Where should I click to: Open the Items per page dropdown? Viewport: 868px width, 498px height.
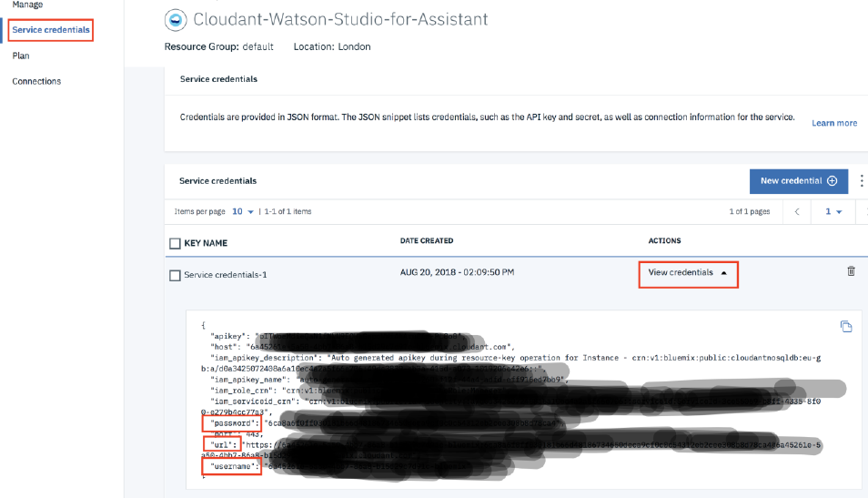tap(242, 211)
